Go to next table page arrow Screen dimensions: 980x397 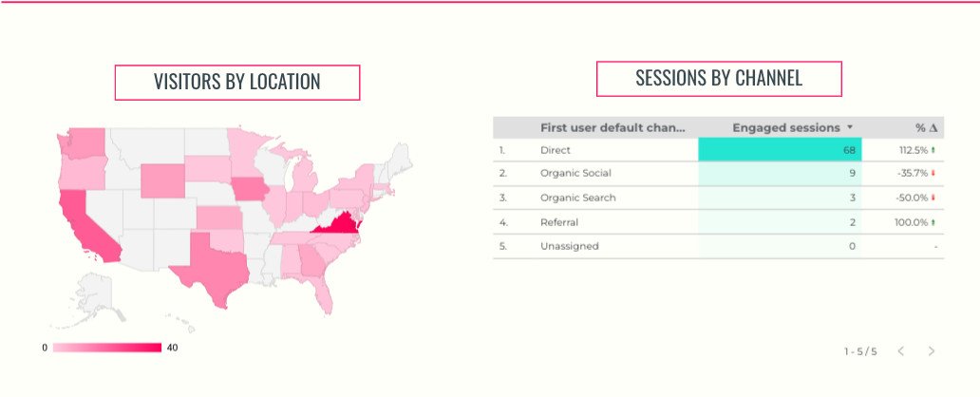click(x=932, y=351)
